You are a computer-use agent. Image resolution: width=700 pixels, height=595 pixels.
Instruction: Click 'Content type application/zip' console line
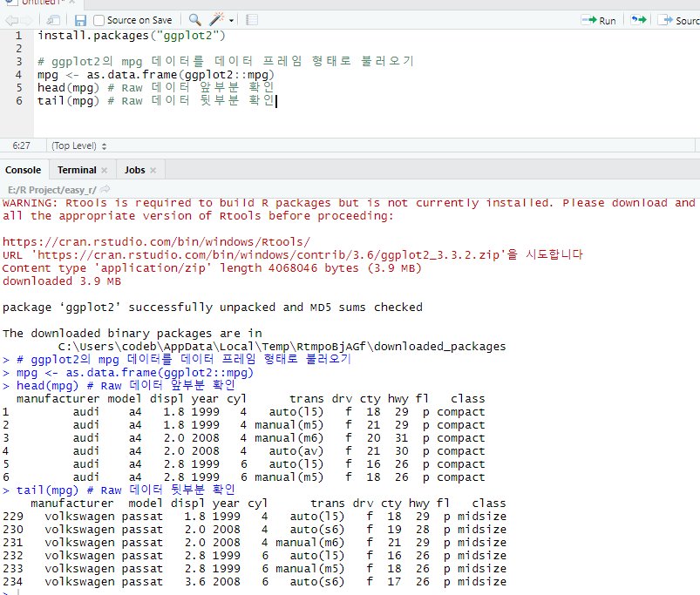pos(212,268)
